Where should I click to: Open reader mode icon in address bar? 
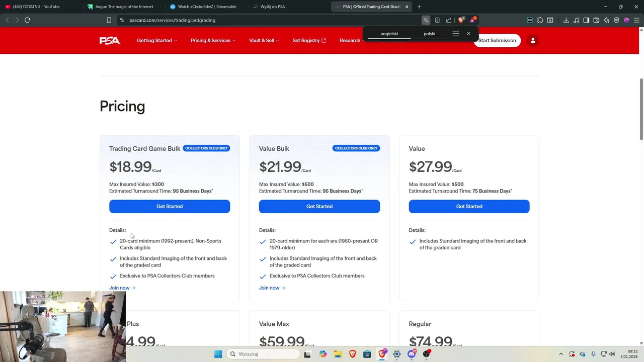point(437,20)
